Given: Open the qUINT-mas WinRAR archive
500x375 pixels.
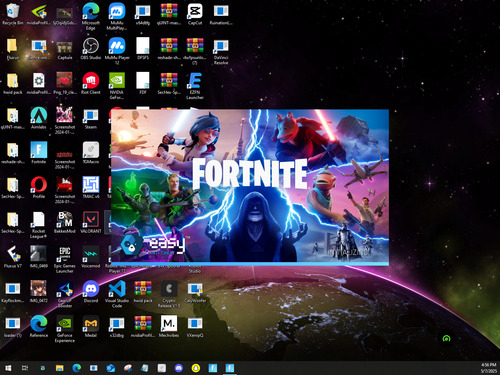Looking at the screenshot, I should coord(169,14).
